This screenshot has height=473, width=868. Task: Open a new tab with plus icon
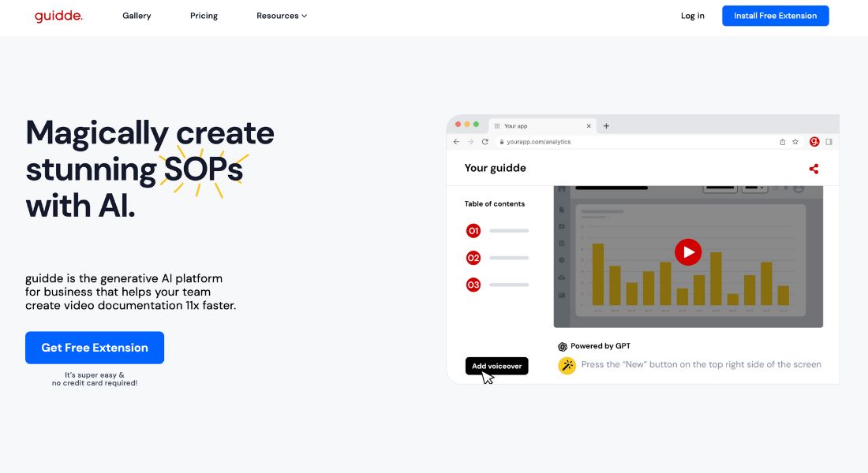click(x=606, y=126)
